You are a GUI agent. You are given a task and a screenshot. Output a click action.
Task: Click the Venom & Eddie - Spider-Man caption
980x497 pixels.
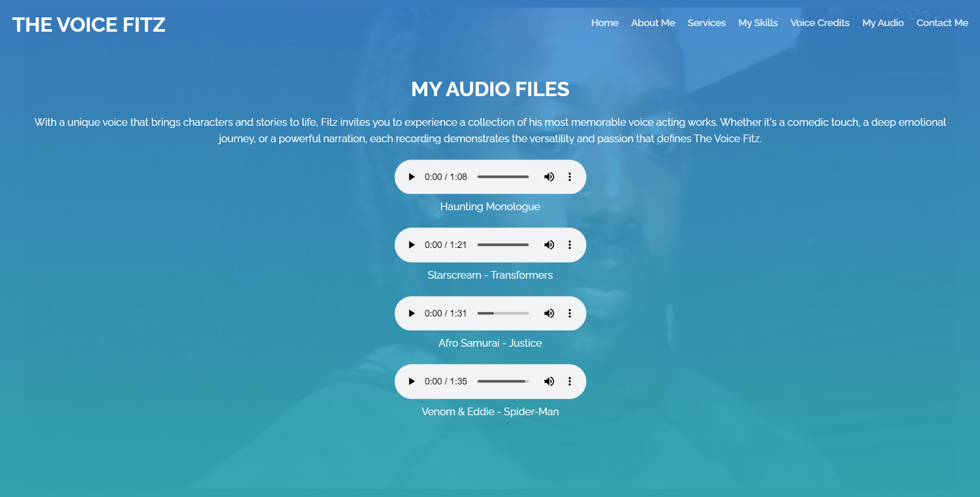(x=490, y=412)
